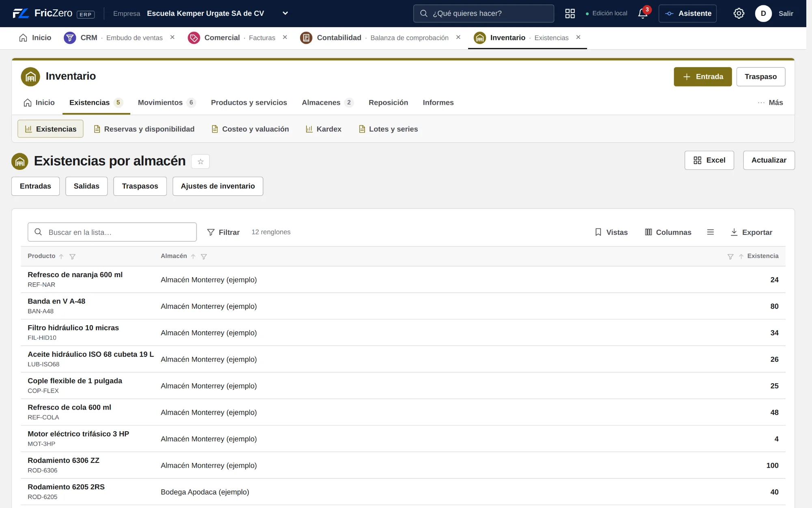The height and width of the screenshot is (508, 812).
Task: Switch to Movimientos tab
Action: [x=166, y=102]
